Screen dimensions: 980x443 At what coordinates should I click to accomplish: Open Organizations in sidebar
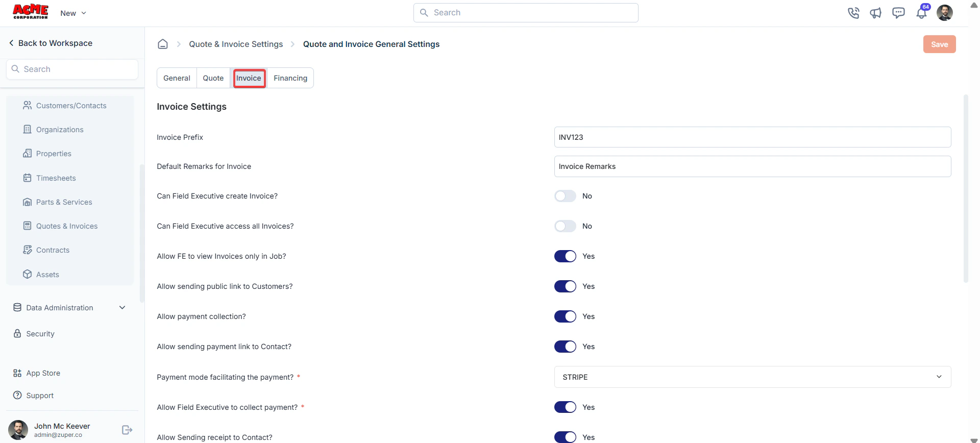pos(60,129)
